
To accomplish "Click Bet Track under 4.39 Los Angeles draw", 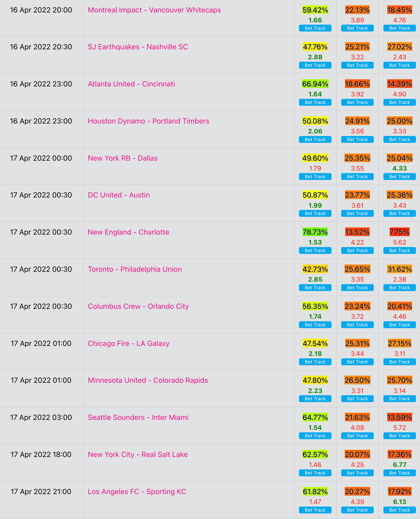I will click(x=357, y=510).
